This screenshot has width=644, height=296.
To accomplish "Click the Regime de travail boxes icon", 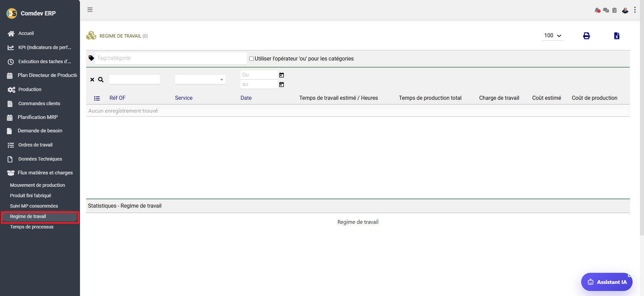I will click(91, 36).
